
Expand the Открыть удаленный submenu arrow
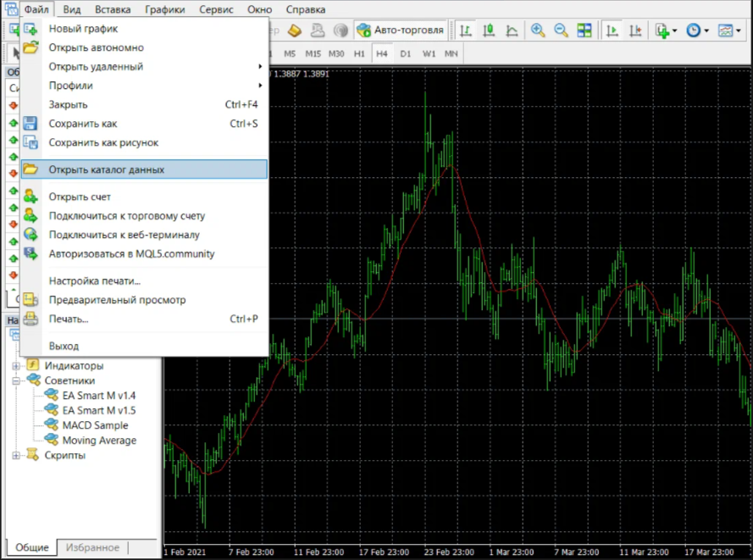(260, 66)
